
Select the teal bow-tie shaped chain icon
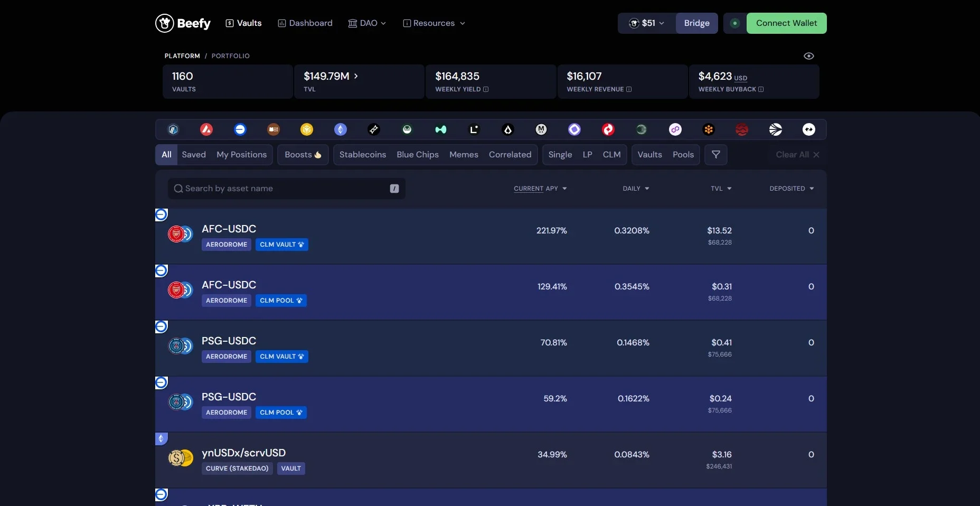click(x=441, y=129)
